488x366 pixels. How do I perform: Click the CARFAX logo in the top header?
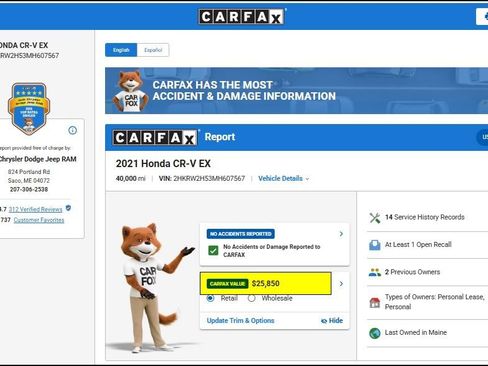tap(242, 16)
